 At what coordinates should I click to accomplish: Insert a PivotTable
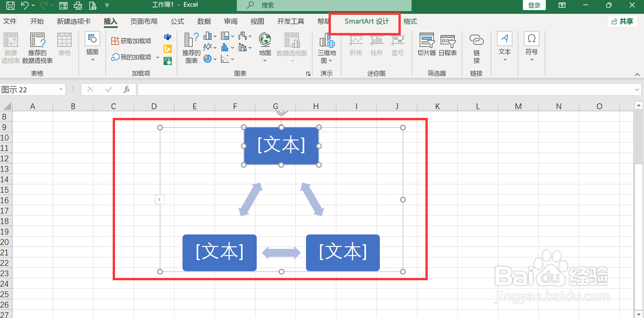(x=10, y=47)
